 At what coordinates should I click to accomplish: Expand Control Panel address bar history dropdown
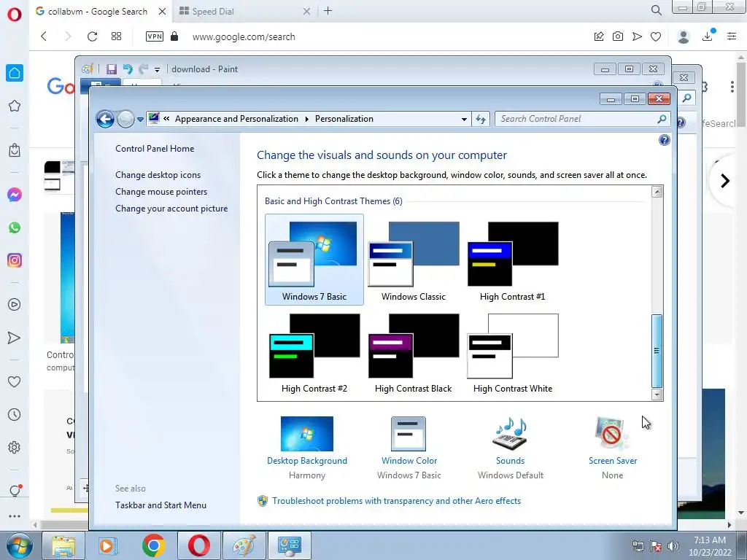[464, 119]
